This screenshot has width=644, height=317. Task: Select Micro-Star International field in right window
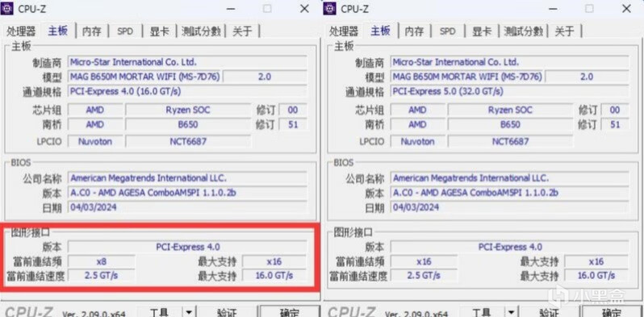(509, 62)
